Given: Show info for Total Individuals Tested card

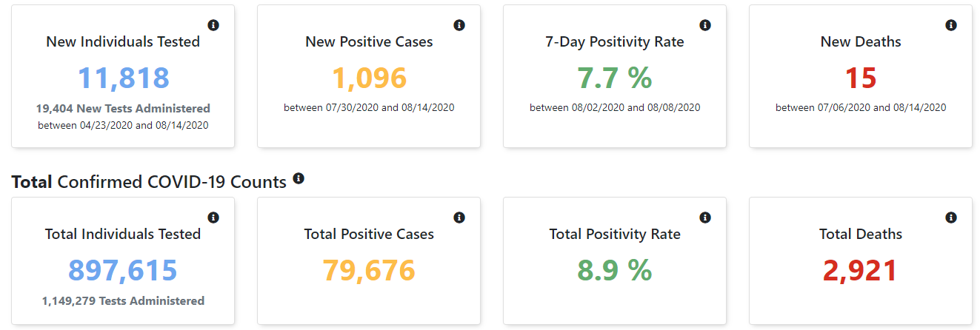Looking at the screenshot, I should [x=213, y=218].
